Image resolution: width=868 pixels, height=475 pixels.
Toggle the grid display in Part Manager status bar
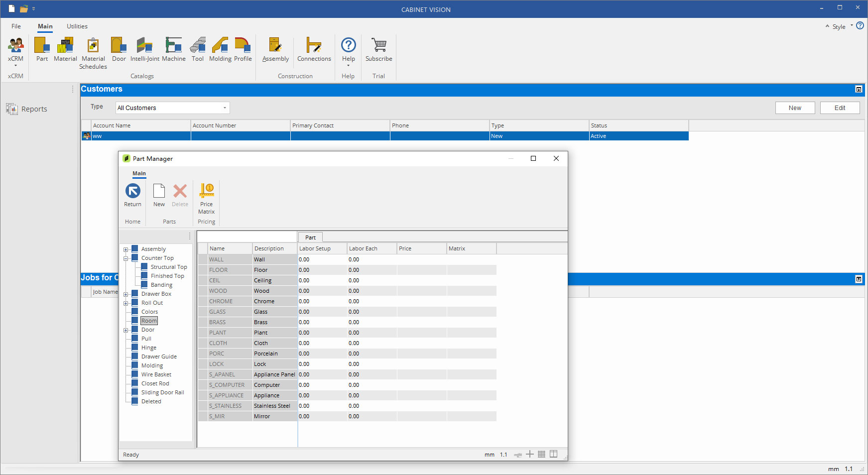tap(541, 454)
